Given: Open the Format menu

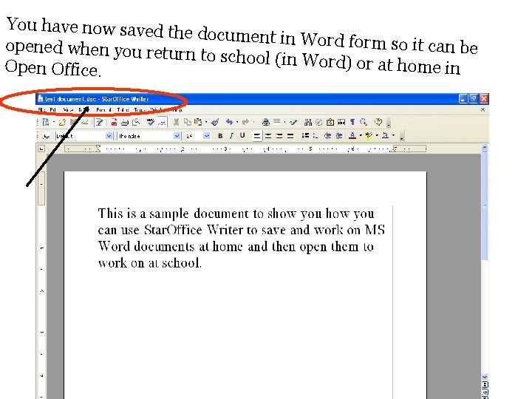Looking at the screenshot, I should coord(103,109).
